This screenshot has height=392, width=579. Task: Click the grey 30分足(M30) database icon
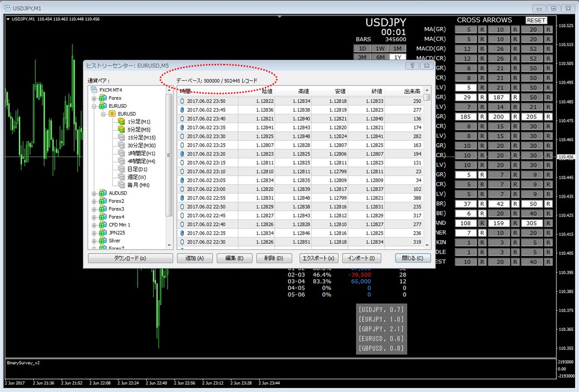pos(121,146)
